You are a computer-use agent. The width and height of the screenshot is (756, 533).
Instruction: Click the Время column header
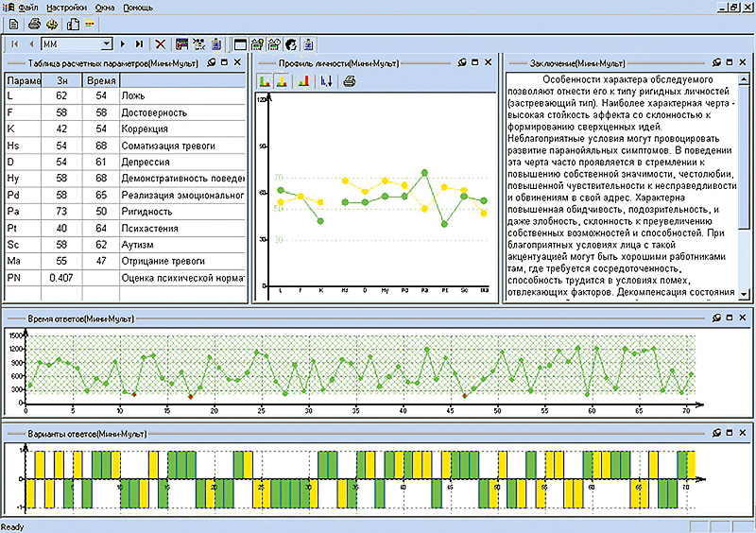click(x=100, y=80)
